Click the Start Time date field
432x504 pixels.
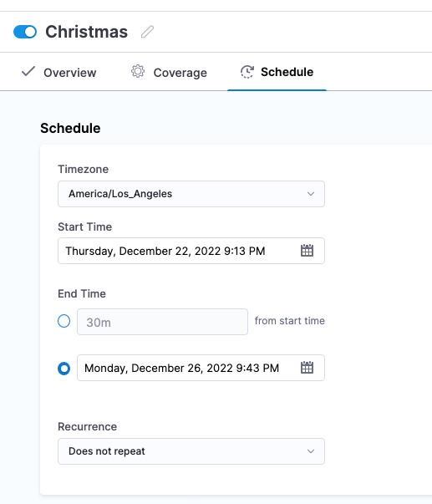tap(191, 251)
